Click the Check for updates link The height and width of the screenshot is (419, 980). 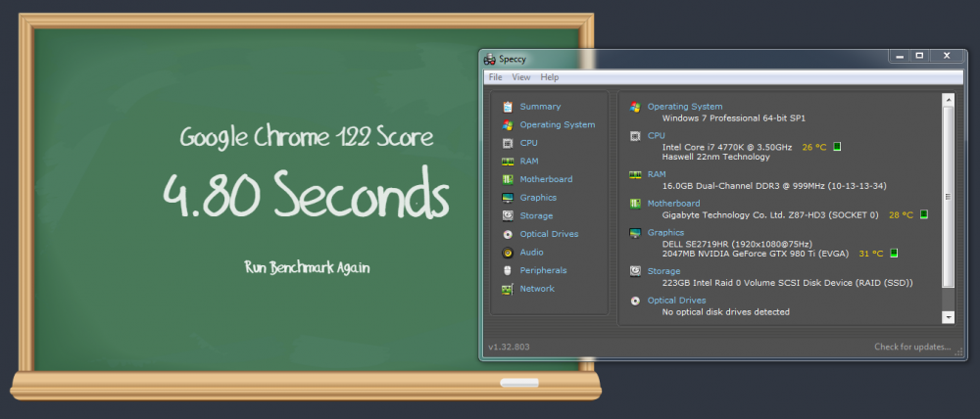coord(912,347)
